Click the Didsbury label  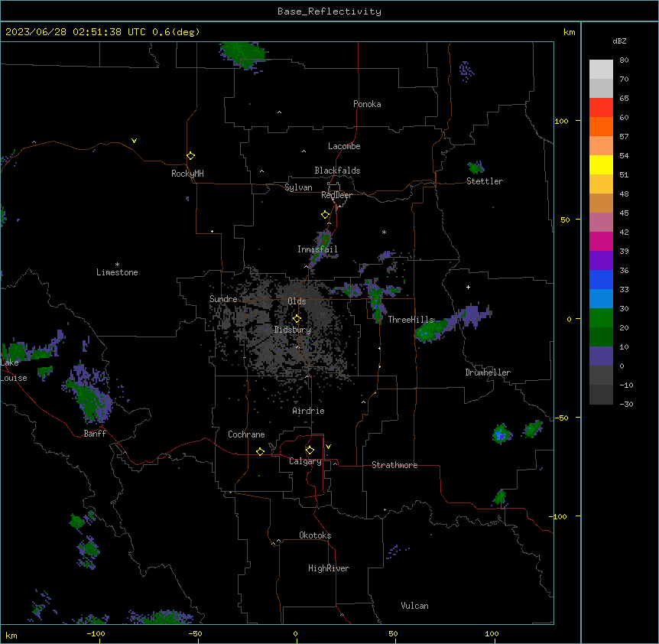[293, 330]
